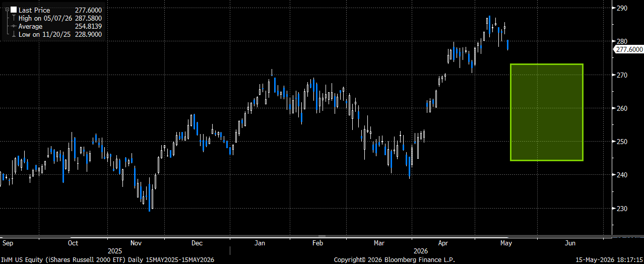The width and height of the screenshot is (644, 264).
Task: Click the Dec label on time axis
Action: tap(197, 243)
